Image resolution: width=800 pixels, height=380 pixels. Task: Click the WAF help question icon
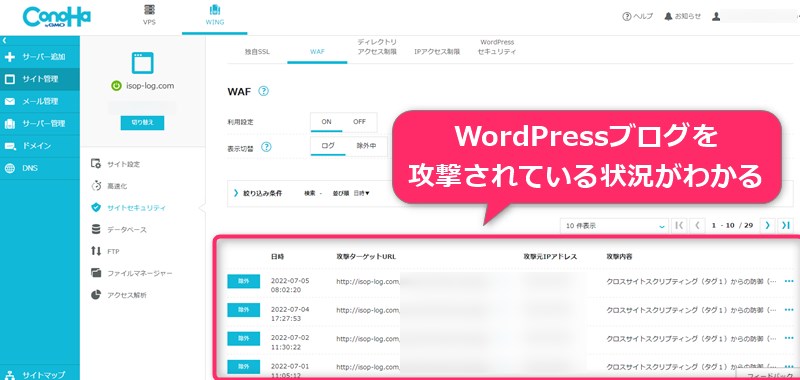pyautogui.click(x=263, y=91)
